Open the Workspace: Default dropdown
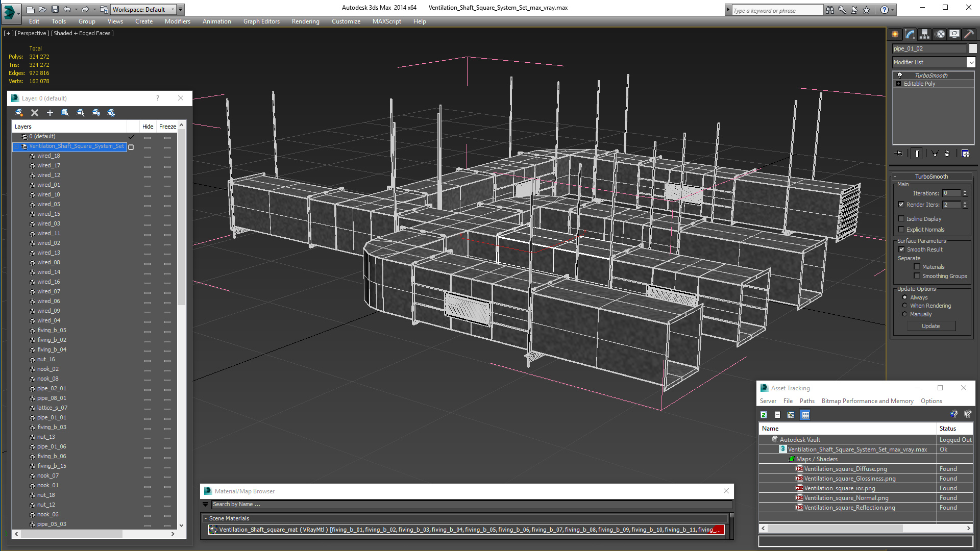 tap(143, 9)
